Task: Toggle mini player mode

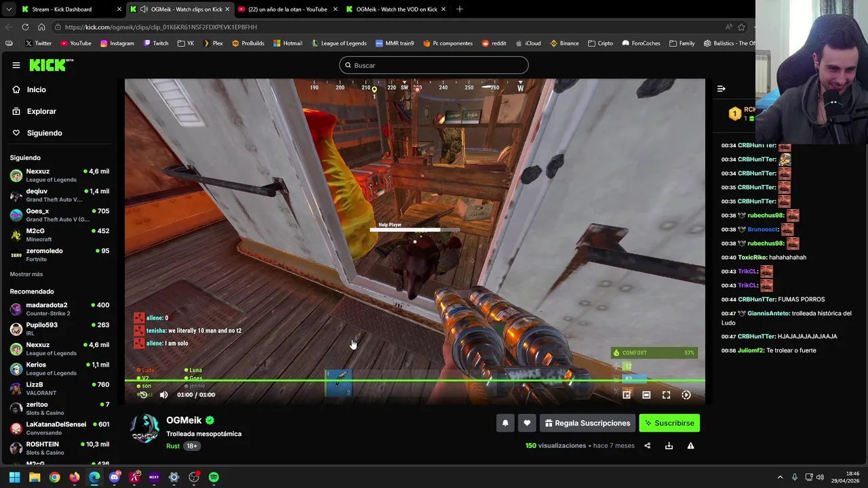Action: coord(627,394)
